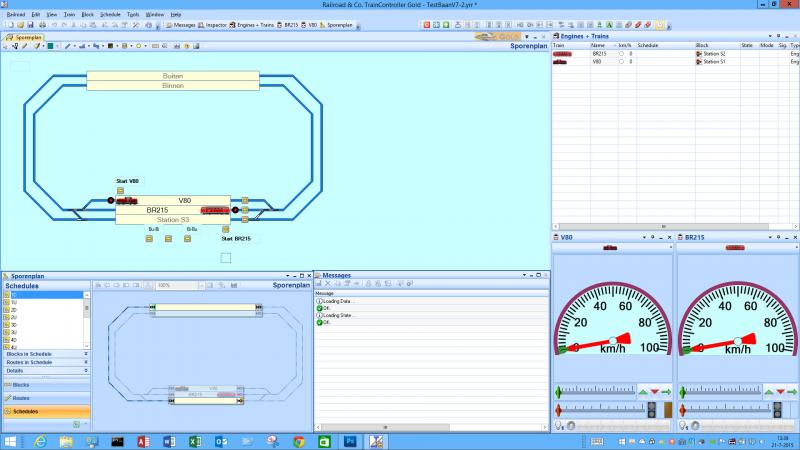
Task: Open the Blocks navigation pane
Action: tap(46, 385)
